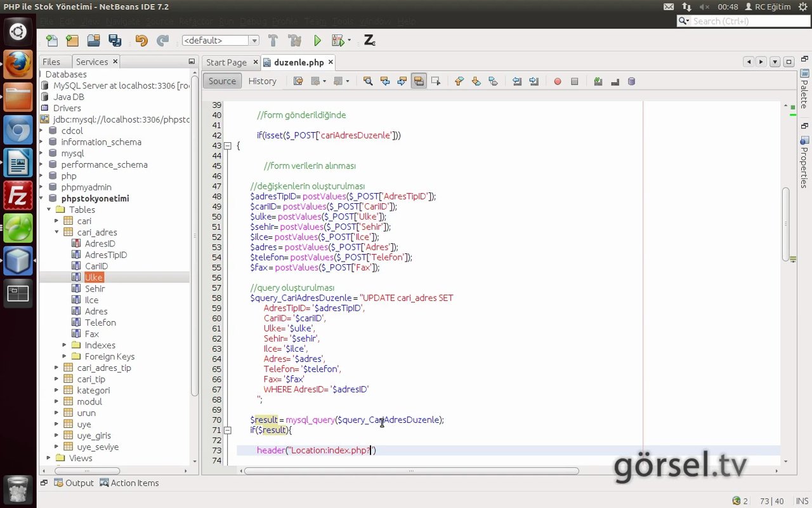Click the database cylinder icon in editor toolbar
This screenshot has width=812, height=508.
tap(631, 81)
